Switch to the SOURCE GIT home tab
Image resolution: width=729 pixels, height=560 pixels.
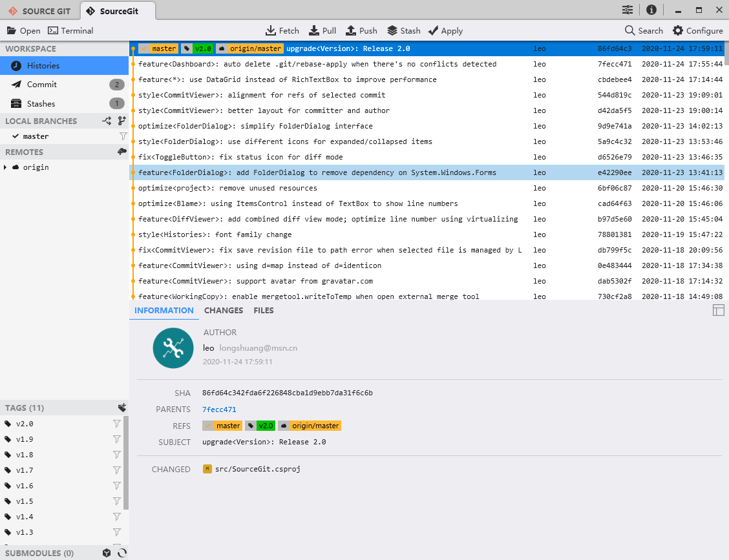39,11
